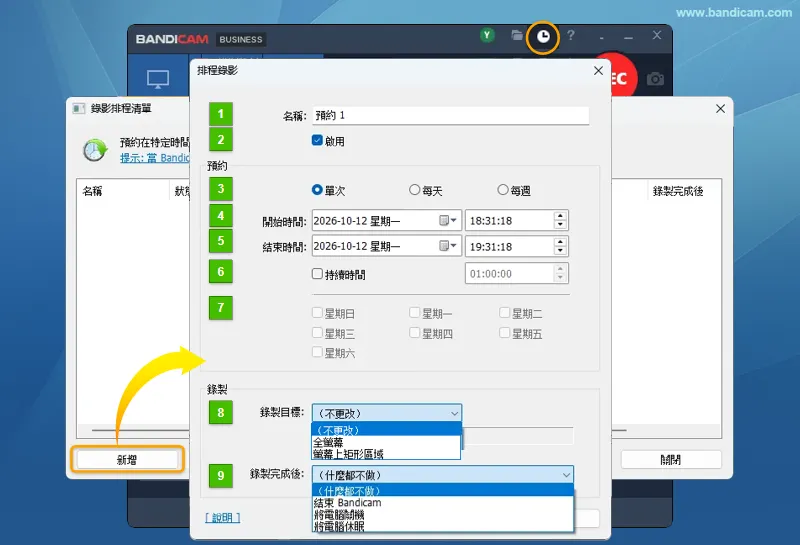Check the 星期一 weekday checkbox

pyautogui.click(x=414, y=312)
